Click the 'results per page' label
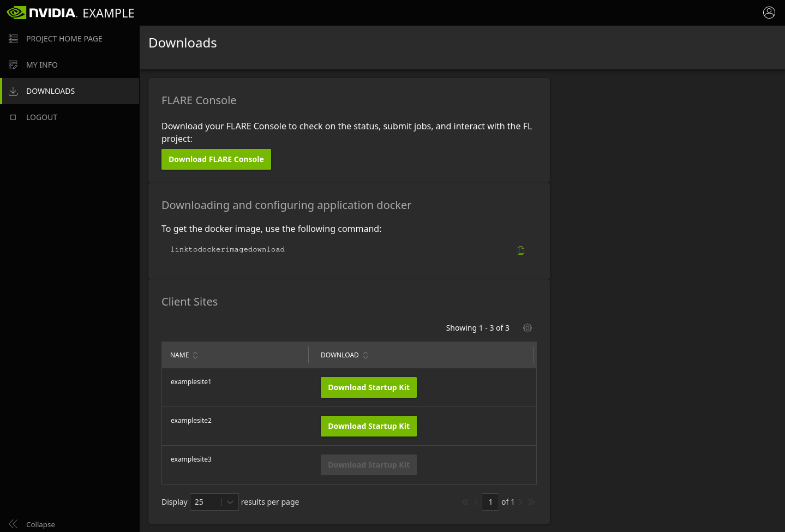 pos(270,502)
